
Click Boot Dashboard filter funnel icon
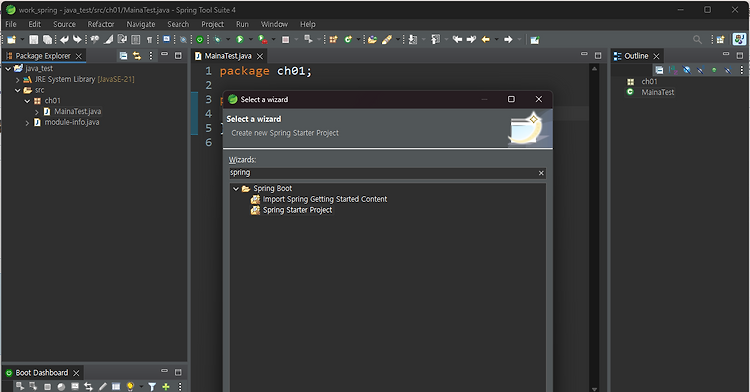click(152, 387)
